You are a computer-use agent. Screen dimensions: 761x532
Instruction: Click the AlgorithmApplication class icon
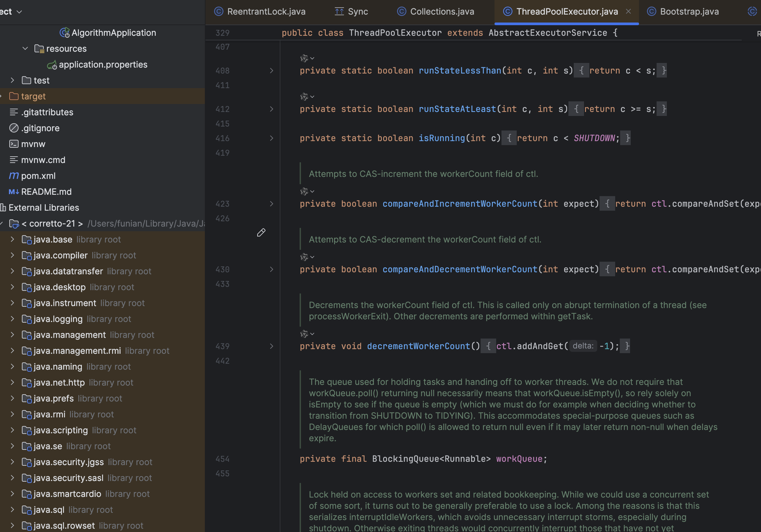click(65, 33)
